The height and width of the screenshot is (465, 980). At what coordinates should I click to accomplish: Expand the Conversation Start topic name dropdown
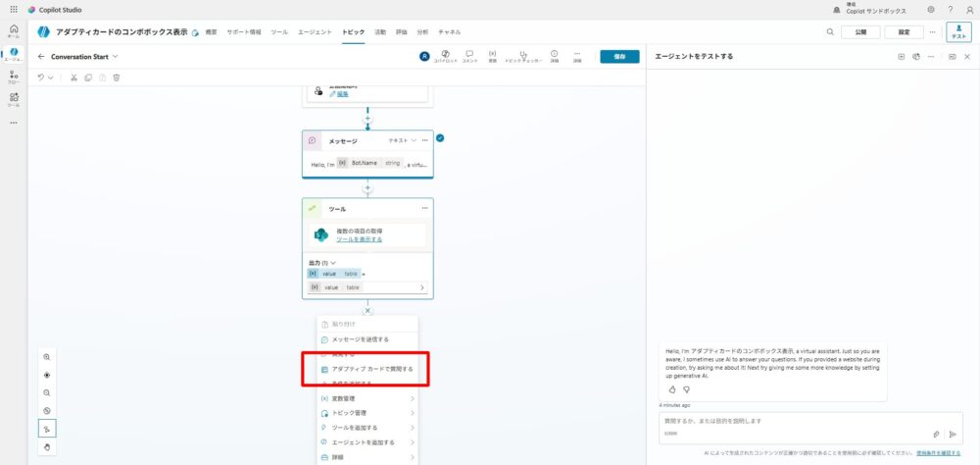click(115, 56)
